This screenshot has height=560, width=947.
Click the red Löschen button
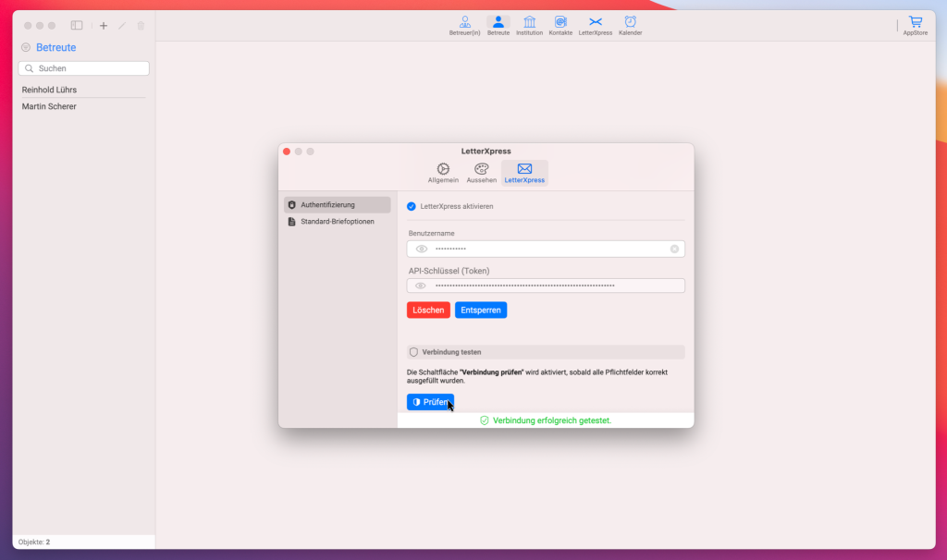pyautogui.click(x=428, y=310)
